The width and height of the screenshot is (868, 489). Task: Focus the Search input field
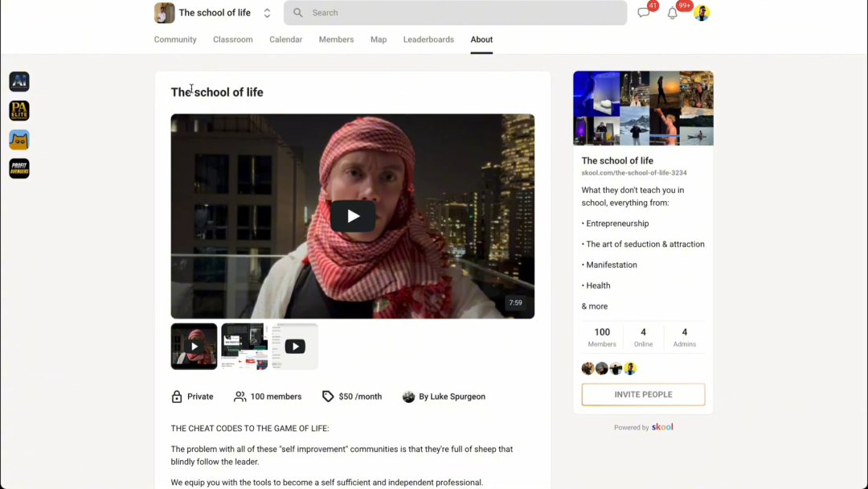pos(455,13)
